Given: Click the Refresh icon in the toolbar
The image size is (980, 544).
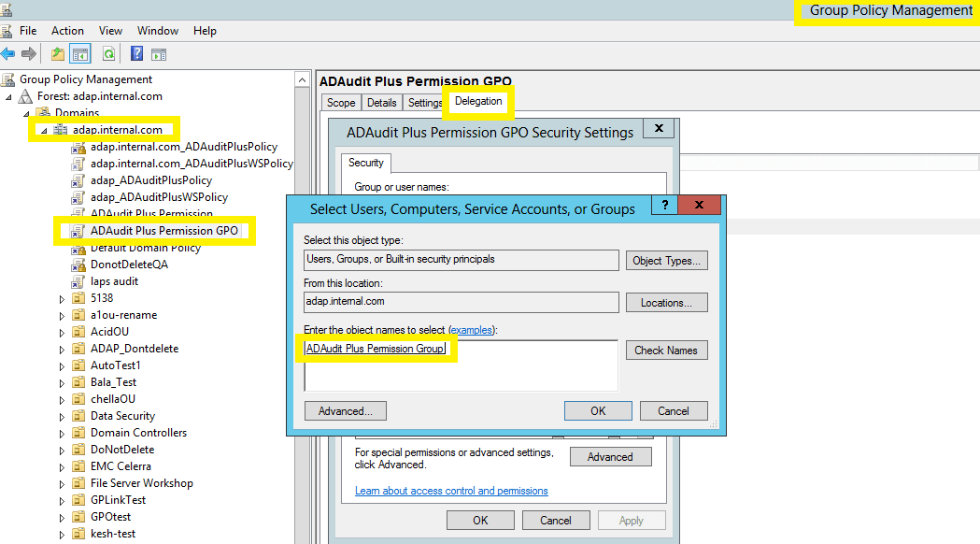Looking at the screenshot, I should [x=108, y=53].
